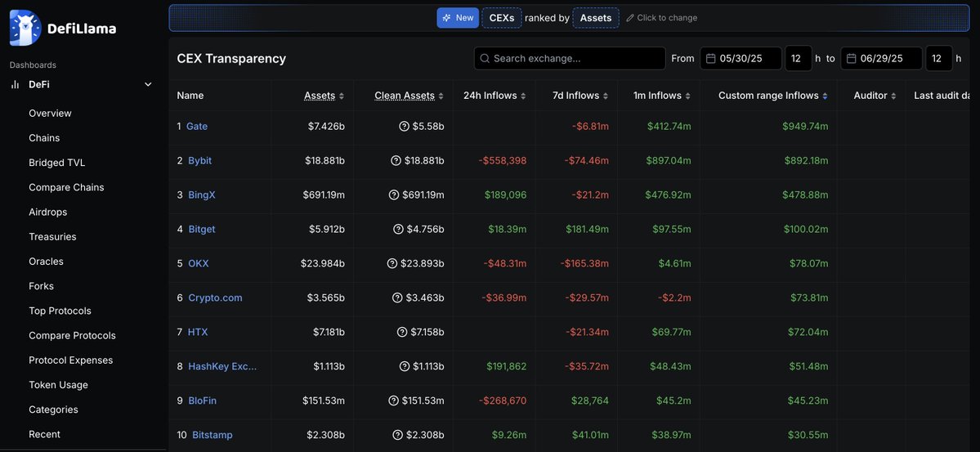Sort by the Clean Assets column arrows
This screenshot has height=452, width=980.
[441, 96]
